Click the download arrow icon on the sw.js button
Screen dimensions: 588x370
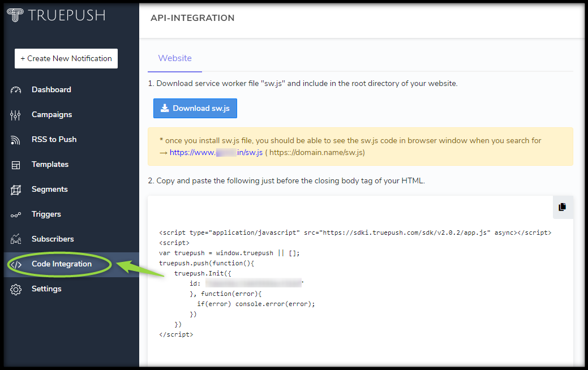click(165, 108)
